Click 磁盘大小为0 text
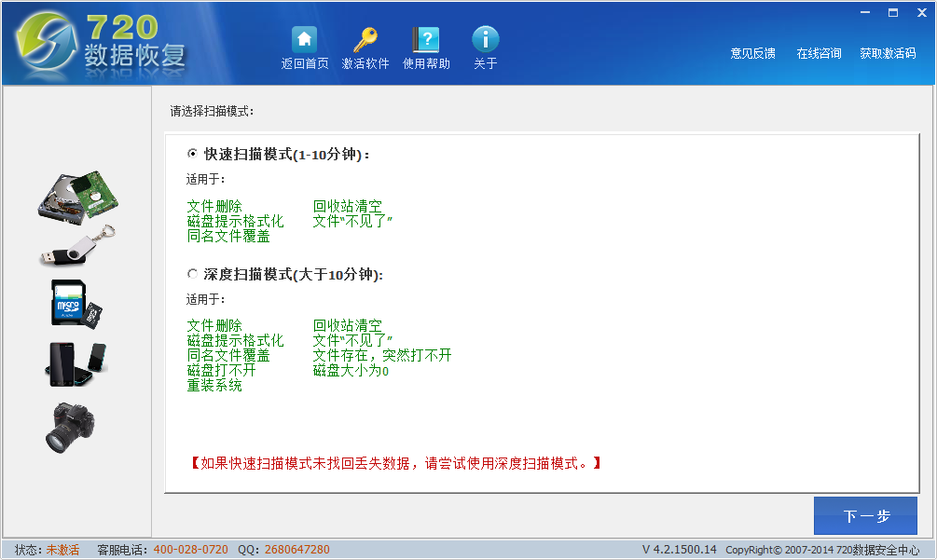 pos(351,371)
